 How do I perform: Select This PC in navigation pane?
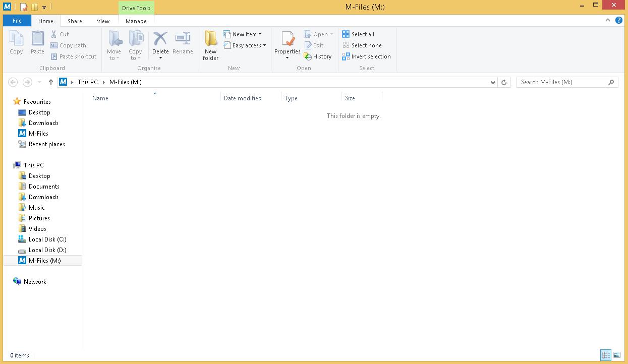29,165
